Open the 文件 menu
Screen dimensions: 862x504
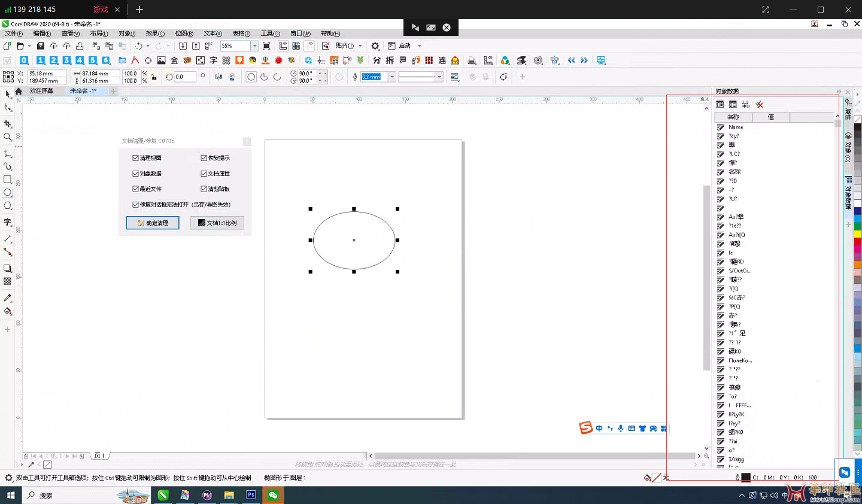(14, 34)
